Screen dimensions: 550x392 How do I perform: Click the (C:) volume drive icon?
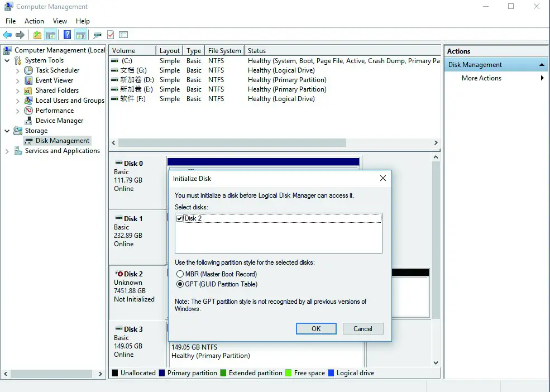click(114, 61)
